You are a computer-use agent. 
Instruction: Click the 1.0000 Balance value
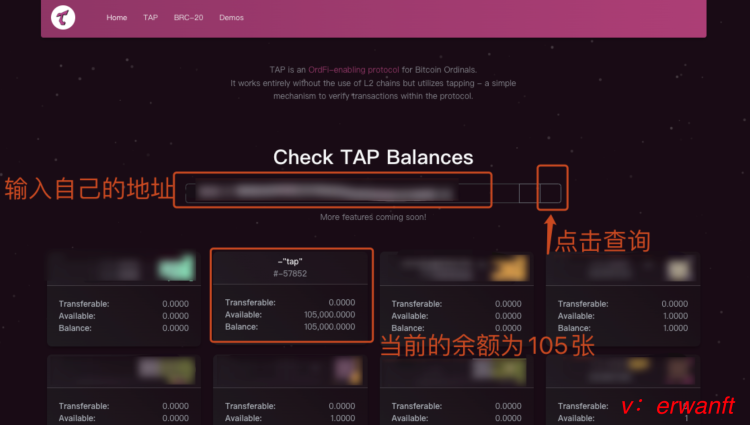(x=675, y=328)
